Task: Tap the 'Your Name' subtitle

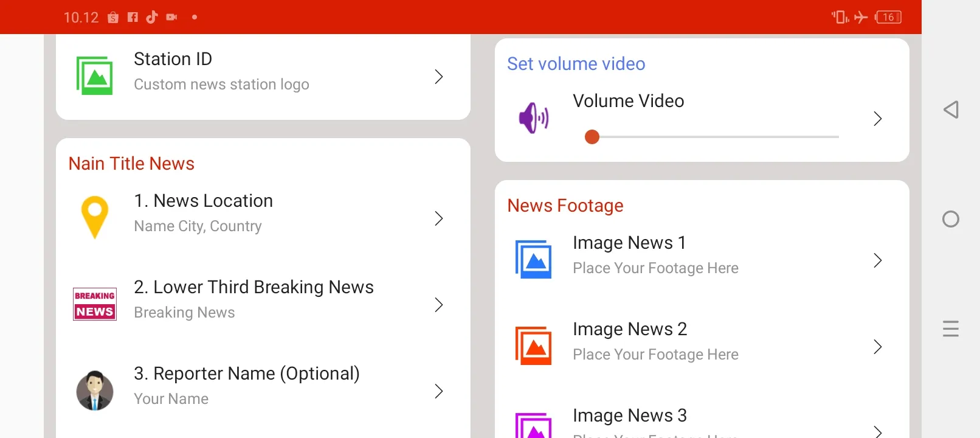Action: [x=171, y=399]
